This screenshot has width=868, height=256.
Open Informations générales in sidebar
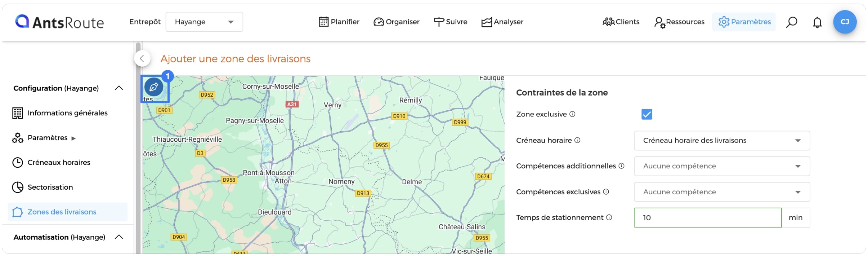(67, 113)
